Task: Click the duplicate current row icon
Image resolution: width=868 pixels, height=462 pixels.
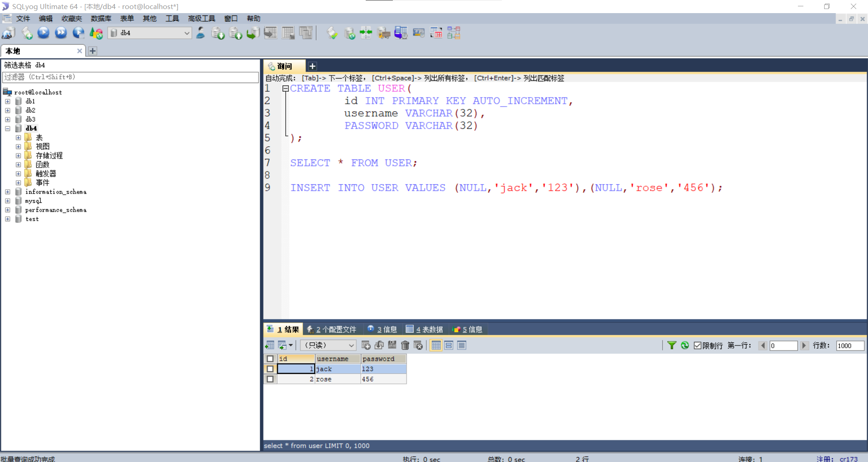Action: [x=379, y=345]
